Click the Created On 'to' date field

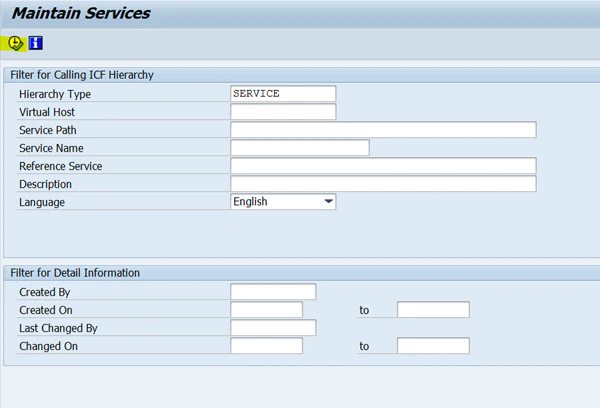coord(433,310)
